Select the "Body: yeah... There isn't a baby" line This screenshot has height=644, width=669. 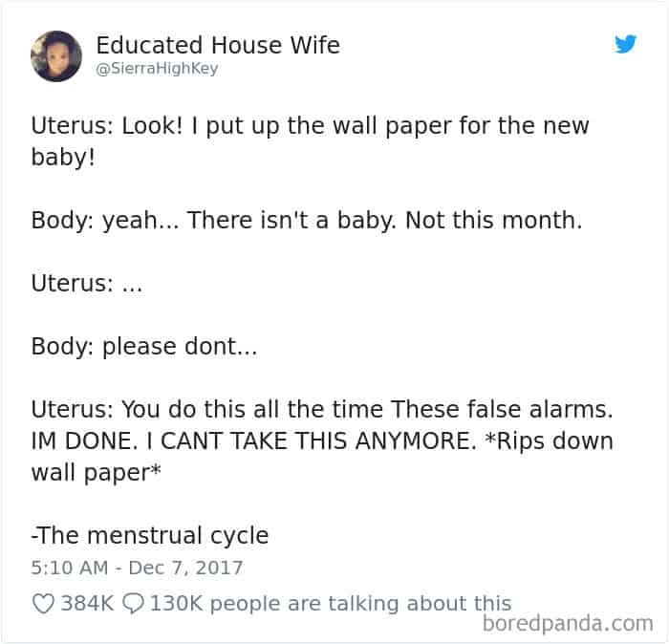306,221
